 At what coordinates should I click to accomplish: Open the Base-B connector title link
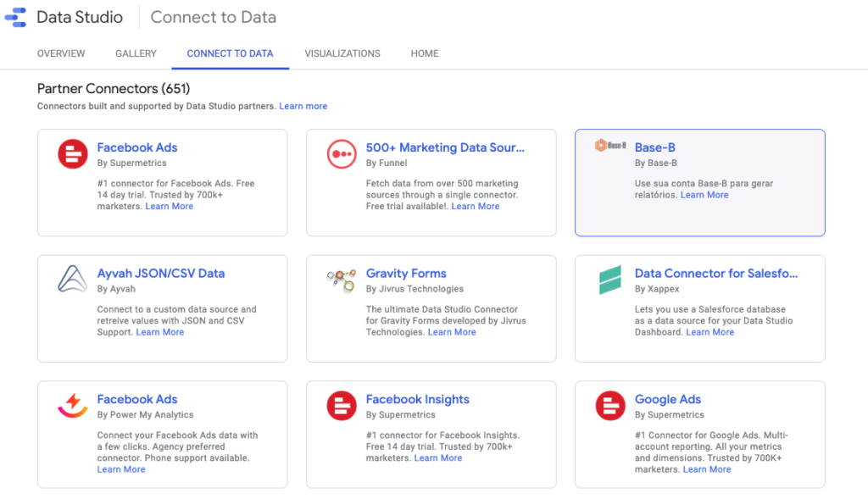[655, 147]
